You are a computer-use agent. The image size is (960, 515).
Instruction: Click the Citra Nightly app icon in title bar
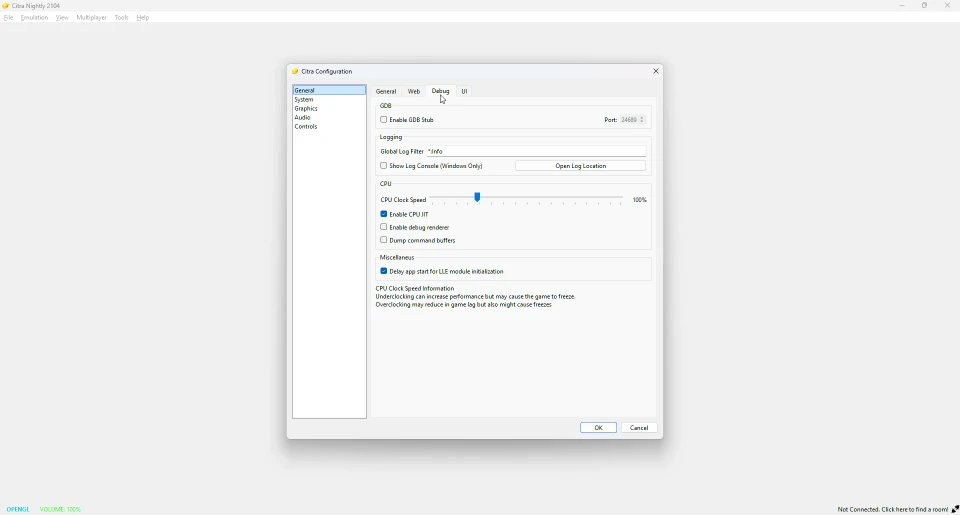(x=6, y=6)
